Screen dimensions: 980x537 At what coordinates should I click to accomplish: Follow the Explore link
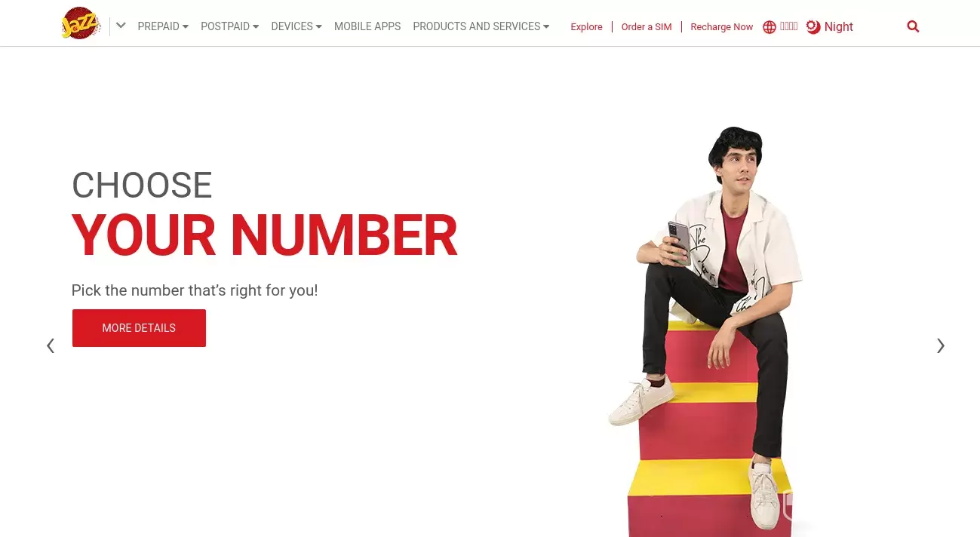point(586,27)
